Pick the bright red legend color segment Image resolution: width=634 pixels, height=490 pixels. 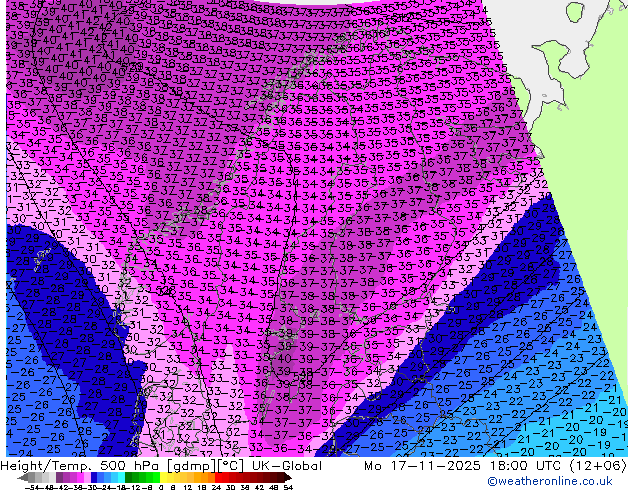tap(218, 478)
